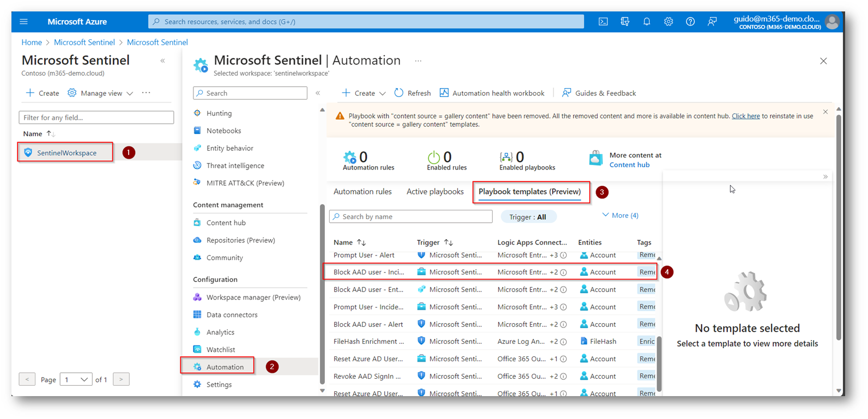Switch to the Active playbooks tab
This screenshot has width=868, height=419.
[435, 192]
